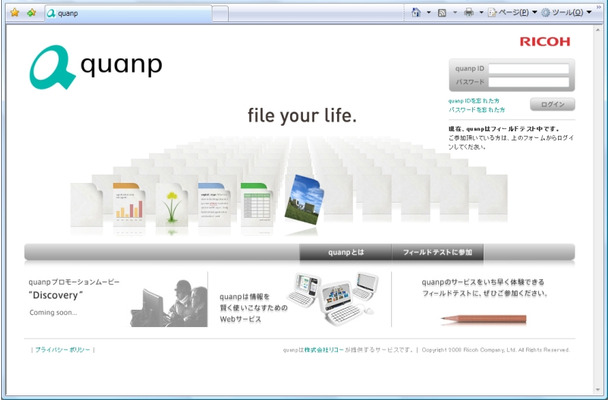Focus the quanp ID input field

(x=529, y=68)
